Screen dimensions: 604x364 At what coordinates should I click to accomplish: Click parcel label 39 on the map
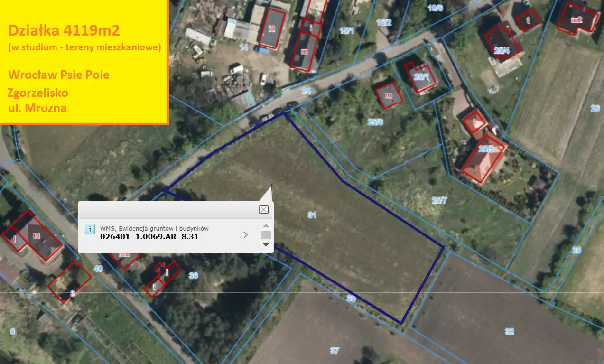tap(351, 299)
